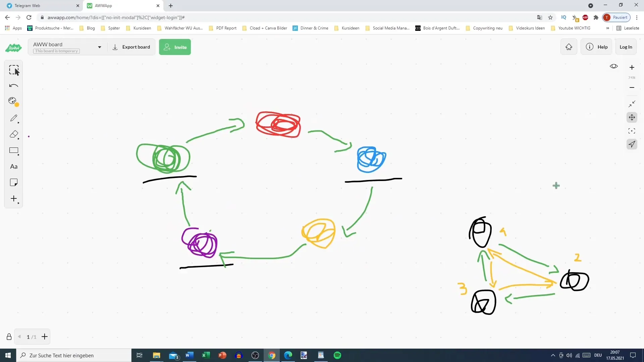Click the AWW logo

point(13,48)
